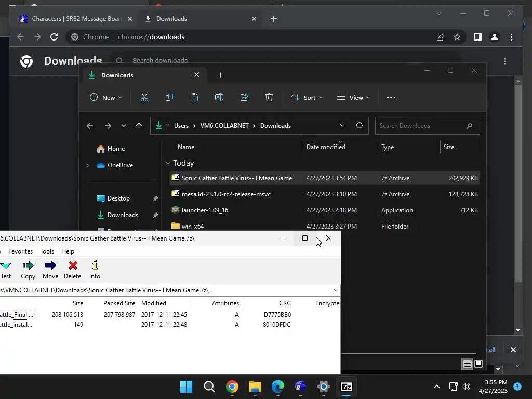532x399 pixels.
Task: Sort 7-Zip list by Packed Size column
Action: [x=119, y=303]
